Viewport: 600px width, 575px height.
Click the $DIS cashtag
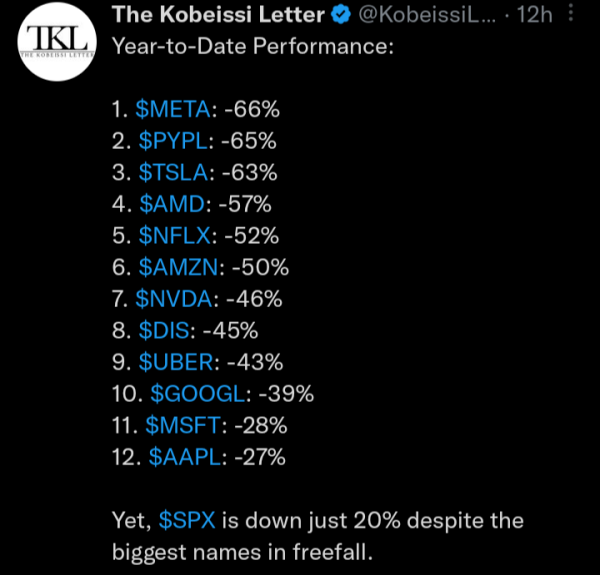(164, 331)
